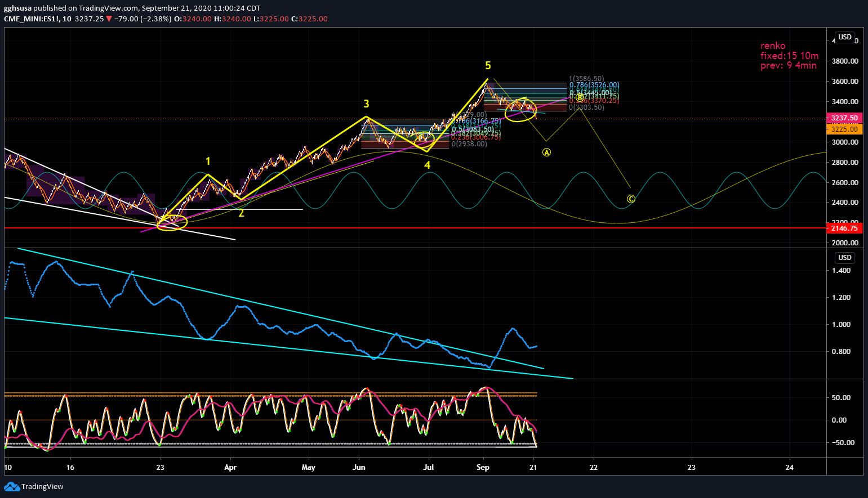868x498 pixels.
Task: Click the O:3240.00 open value in header
Action: [193, 19]
